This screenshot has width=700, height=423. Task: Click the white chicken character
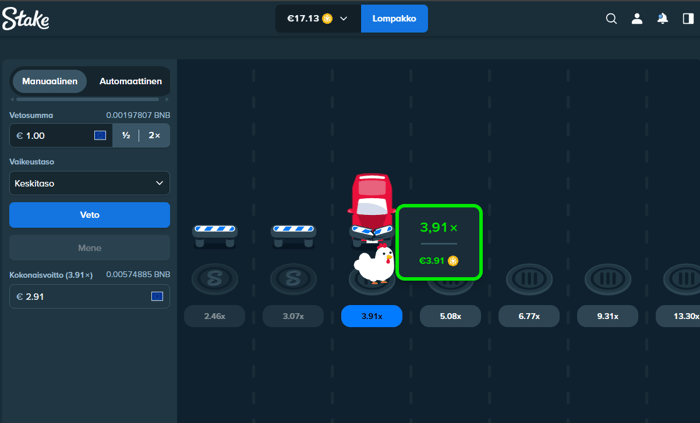click(x=375, y=263)
